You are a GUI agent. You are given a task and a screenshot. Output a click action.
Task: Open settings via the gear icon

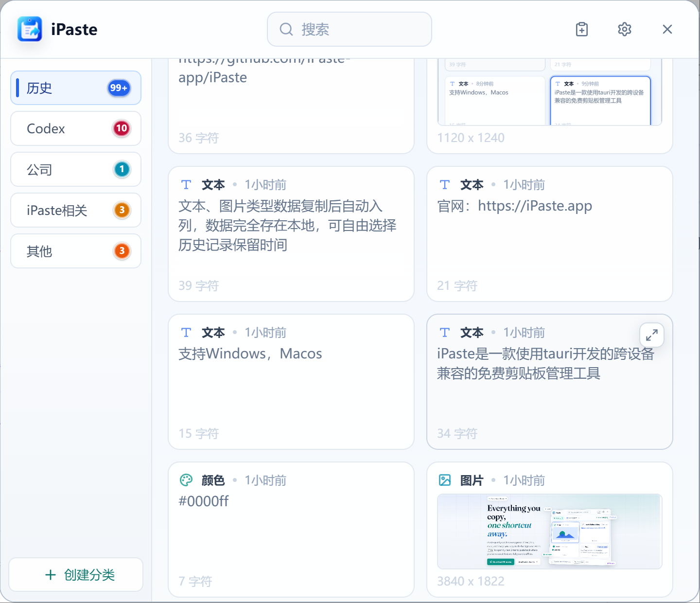click(x=625, y=29)
